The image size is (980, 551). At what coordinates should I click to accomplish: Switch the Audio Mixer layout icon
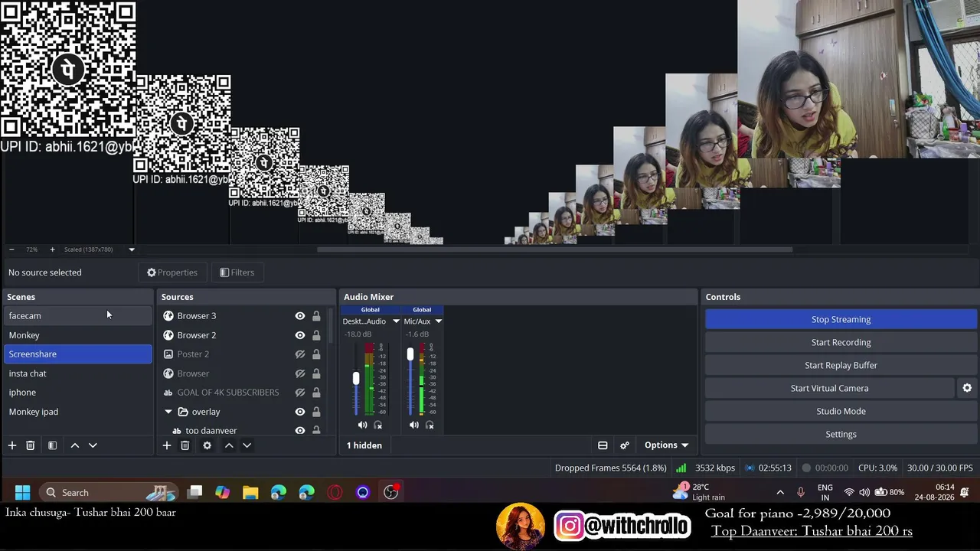click(x=603, y=445)
